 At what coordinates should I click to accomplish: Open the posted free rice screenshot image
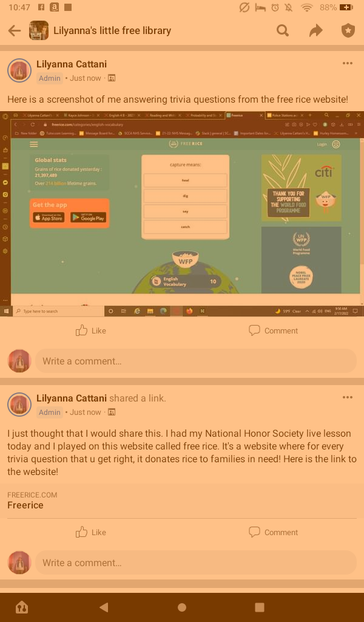click(x=182, y=214)
